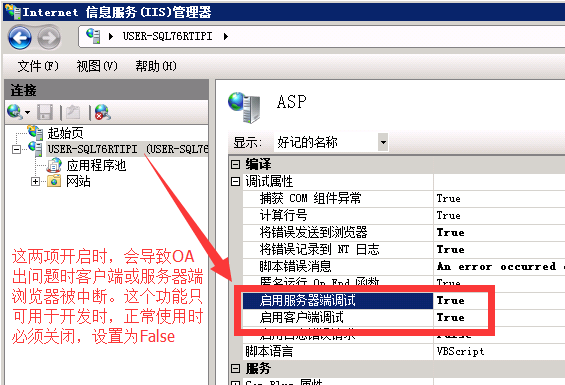Collapse the 编译 property section
This screenshot has height=385, width=565.
(x=235, y=164)
